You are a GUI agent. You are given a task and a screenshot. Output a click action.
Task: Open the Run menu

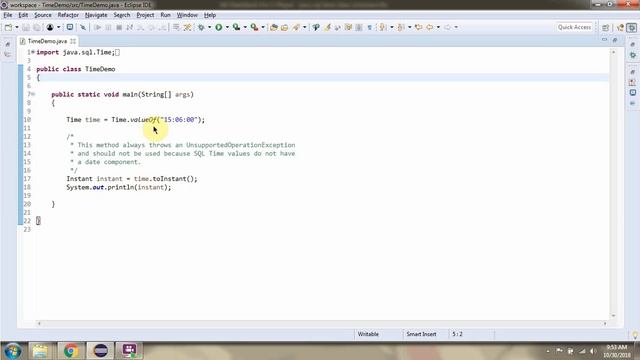(165, 15)
